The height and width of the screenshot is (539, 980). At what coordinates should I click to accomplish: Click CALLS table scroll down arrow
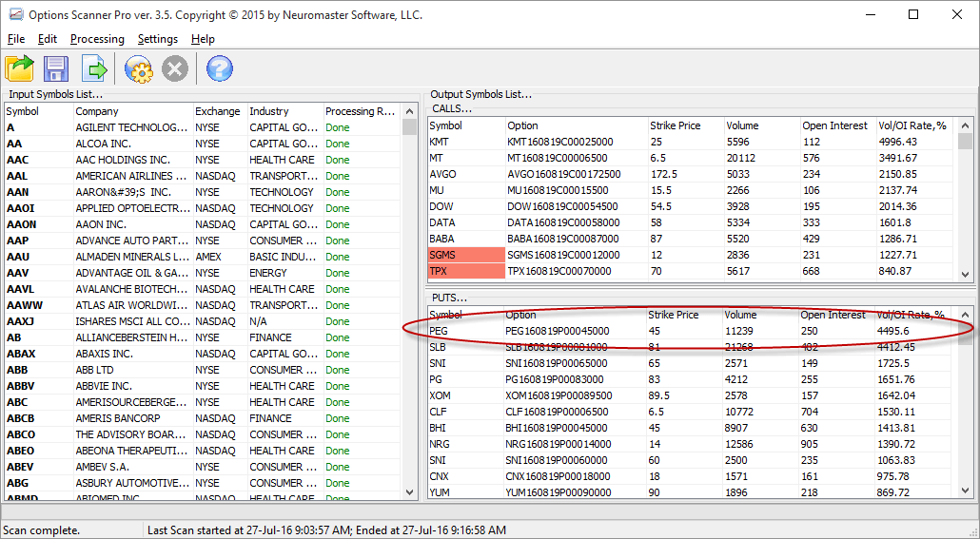point(966,274)
